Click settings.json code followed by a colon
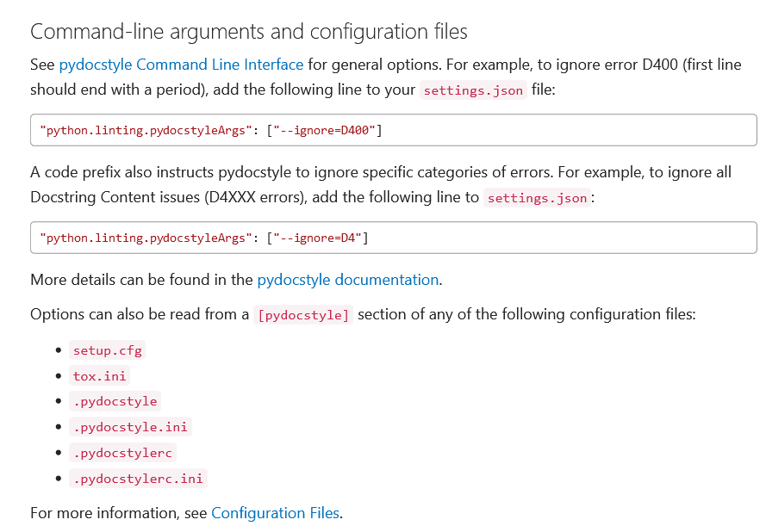 (537, 198)
